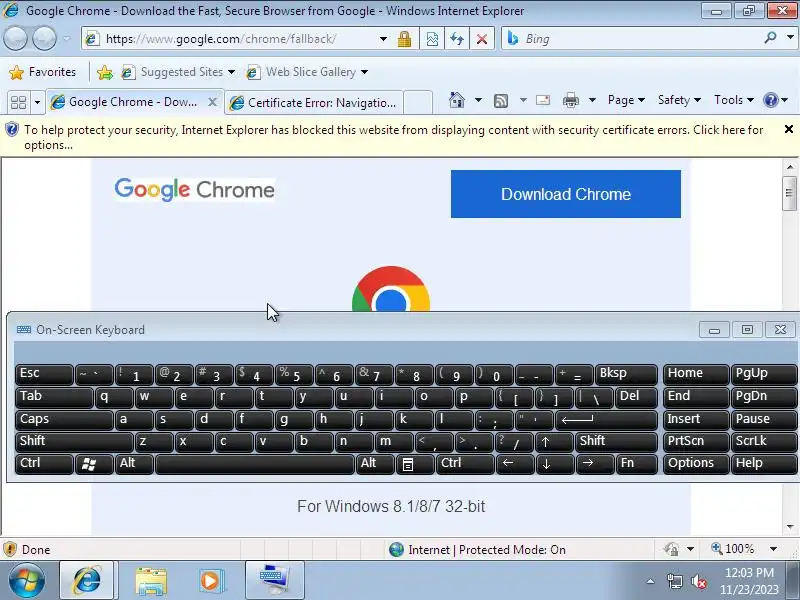The height and width of the screenshot is (600, 800).
Task: Toggle the left Ctrl key on keyboard
Action: point(44,464)
